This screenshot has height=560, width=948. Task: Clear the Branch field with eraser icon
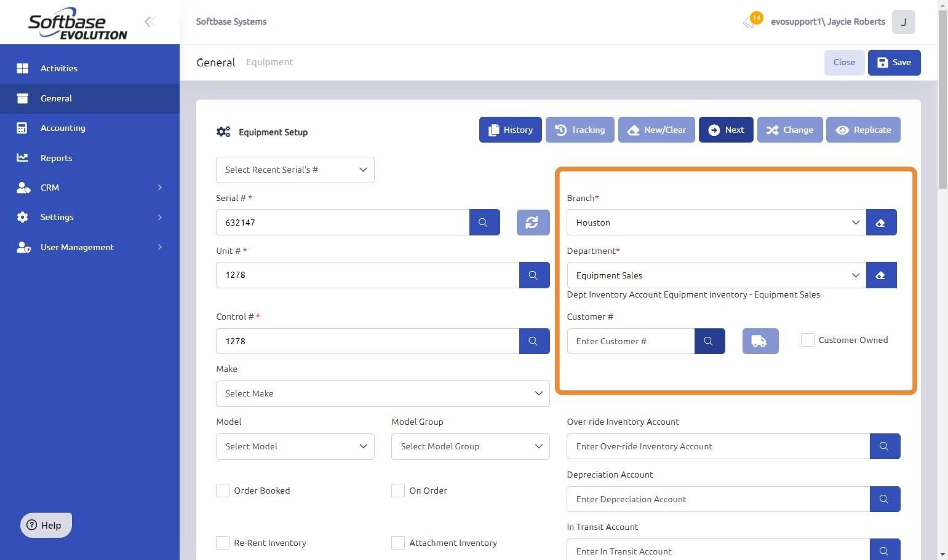[x=881, y=223]
